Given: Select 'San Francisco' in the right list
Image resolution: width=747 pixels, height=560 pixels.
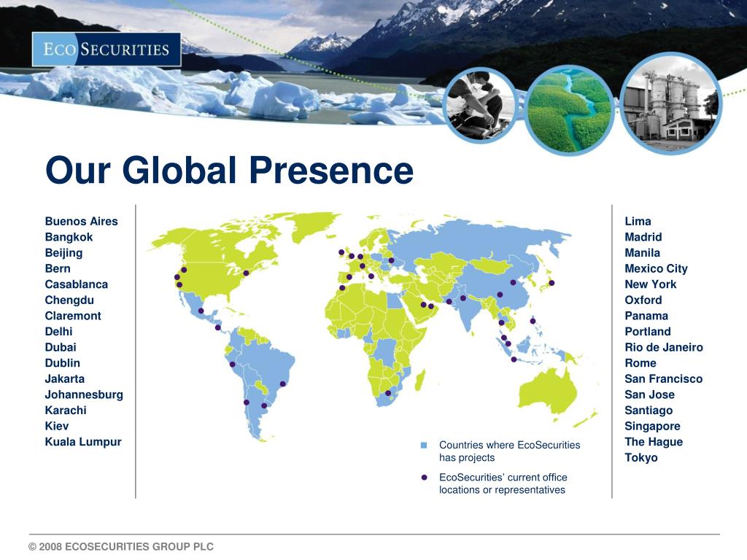Looking at the screenshot, I should pos(663,378).
